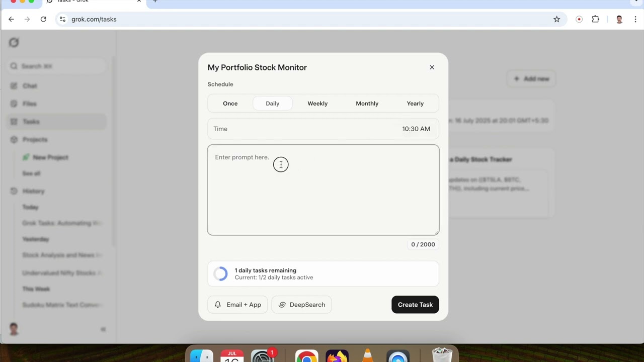This screenshot has width=644, height=362.
Task: Click the DeepSearch swirl icon
Action: click(282, 305)
